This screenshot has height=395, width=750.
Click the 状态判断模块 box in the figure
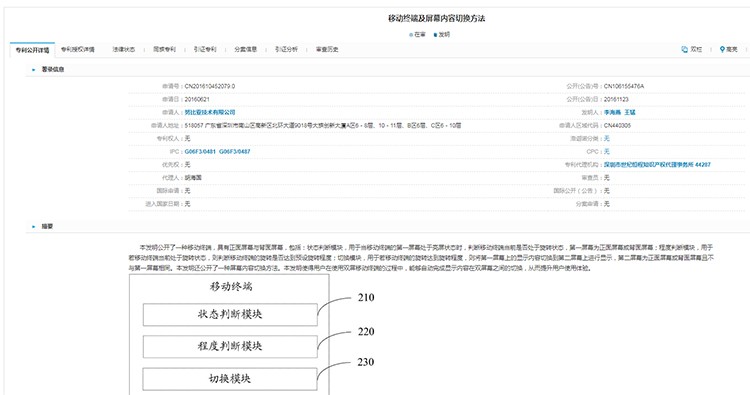tap(230, 314)
